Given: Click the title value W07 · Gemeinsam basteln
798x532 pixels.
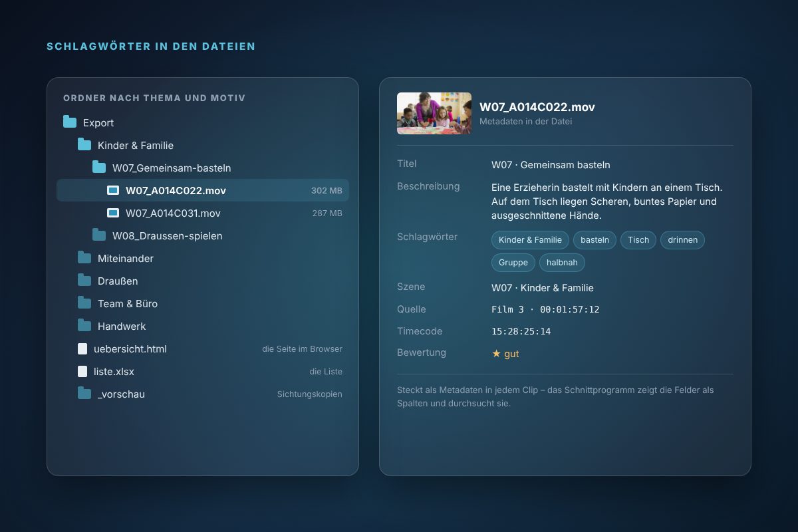Looking at the screenshot, I should tap(551, 165).
